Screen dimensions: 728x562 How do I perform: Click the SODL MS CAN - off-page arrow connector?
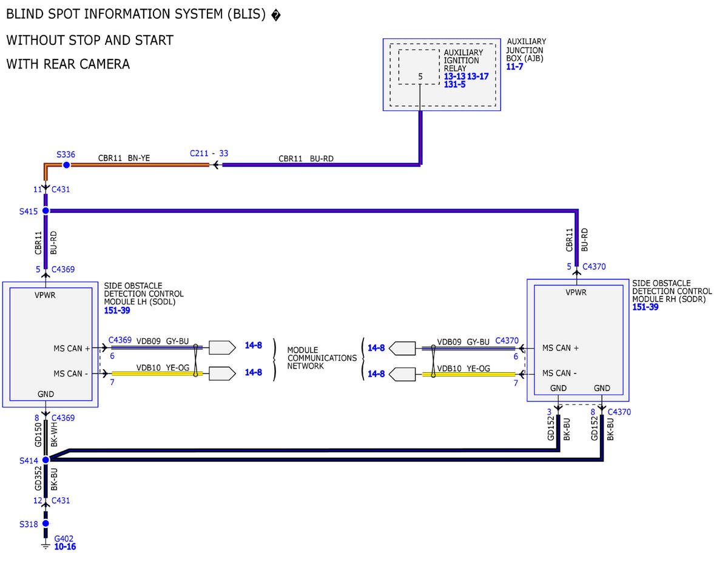pyautogui.click(x=222, y=373)
